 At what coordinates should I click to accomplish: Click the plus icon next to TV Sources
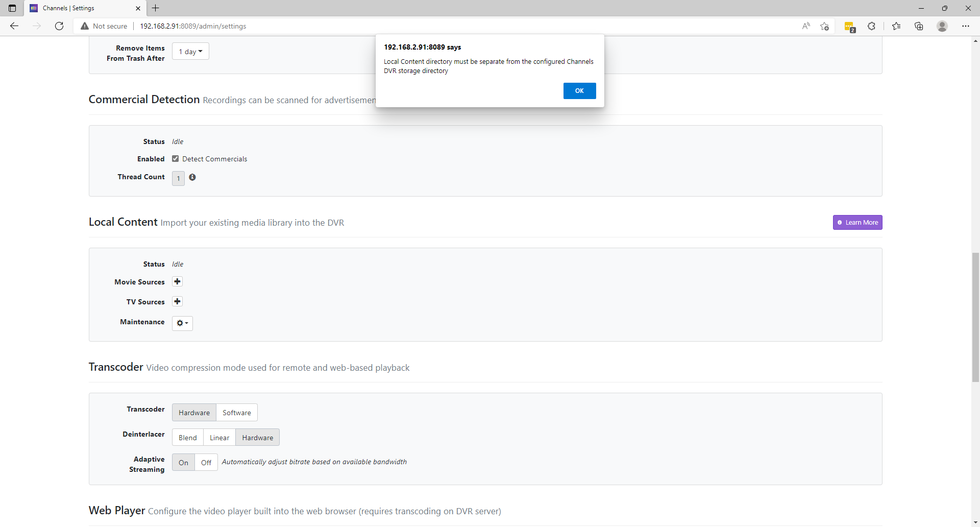pyautogui.click(x=177, y=302)
